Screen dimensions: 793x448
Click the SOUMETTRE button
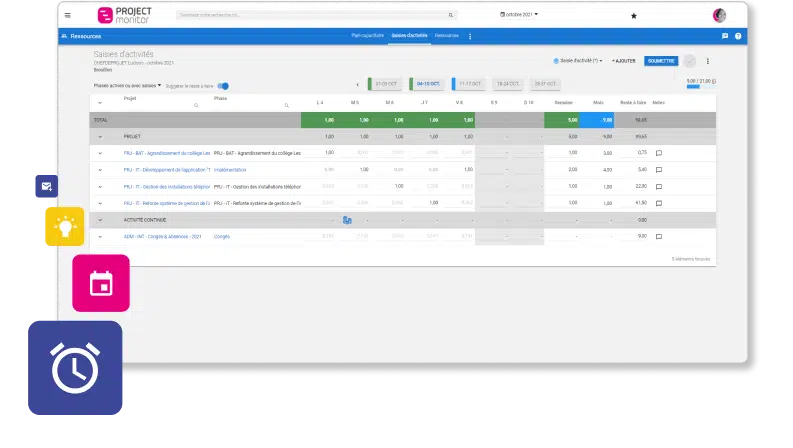click(x=661, y=61)
